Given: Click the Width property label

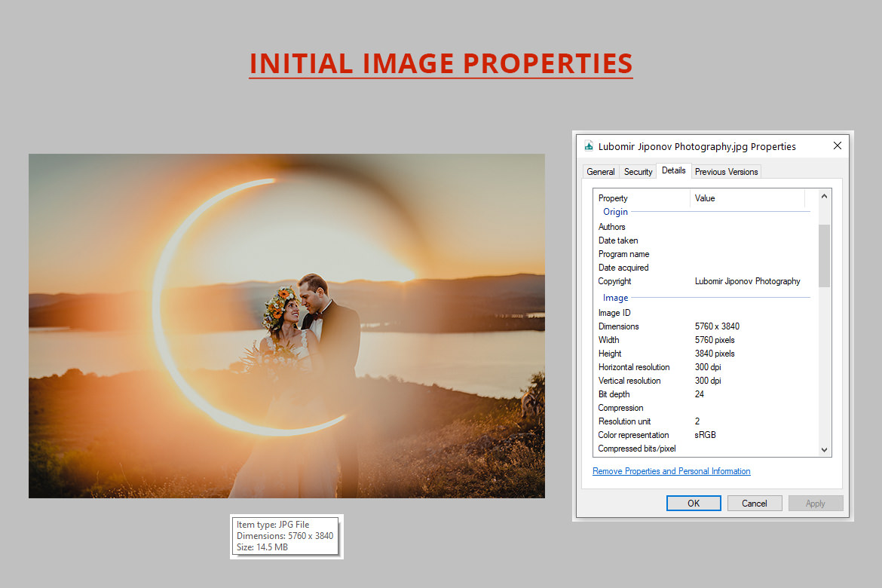Looking at the screenshot, I should tap(608, 340).
